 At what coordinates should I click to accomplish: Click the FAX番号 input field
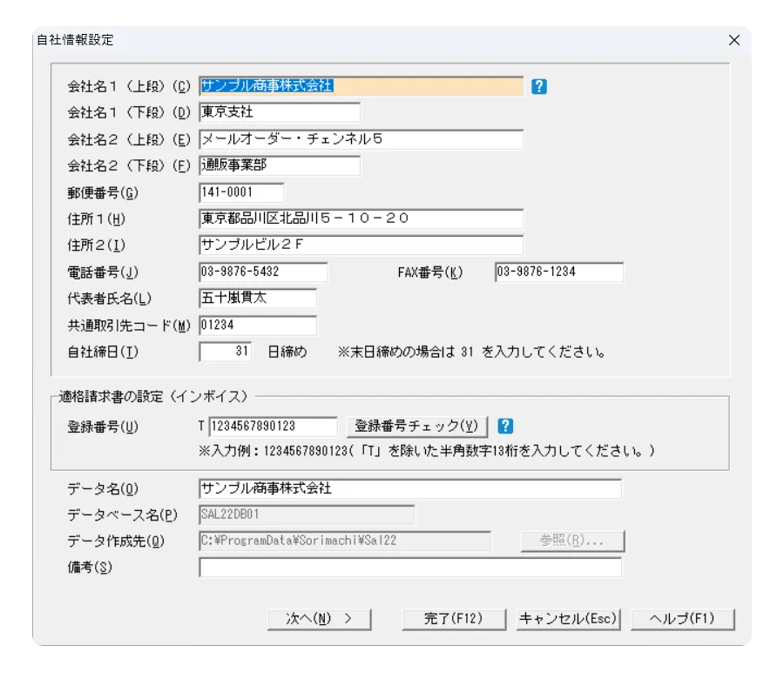pyautogui.click(x=558, y=272)
